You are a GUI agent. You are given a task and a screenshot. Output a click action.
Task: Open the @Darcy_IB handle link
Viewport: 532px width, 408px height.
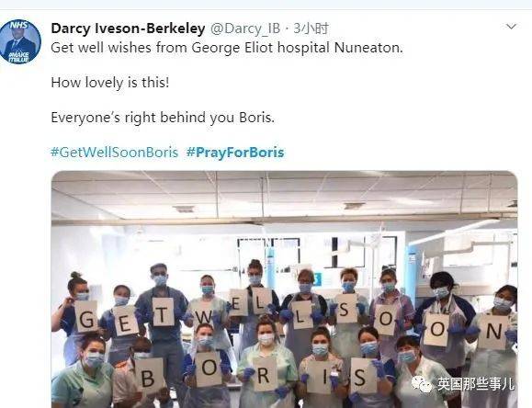coord(245,28)
